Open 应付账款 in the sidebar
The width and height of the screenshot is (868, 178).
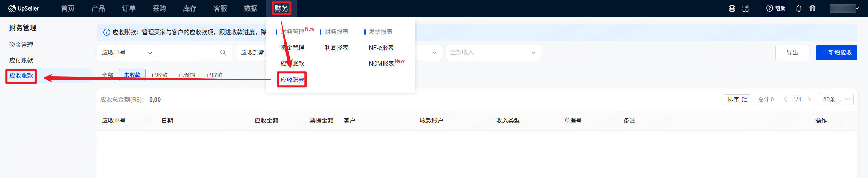[21, 60]
